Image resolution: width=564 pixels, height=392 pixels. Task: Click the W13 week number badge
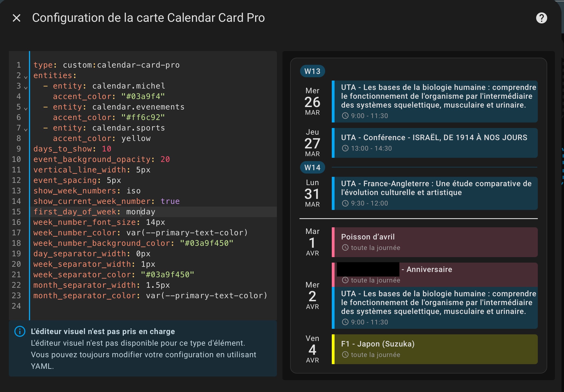[312, 71]
